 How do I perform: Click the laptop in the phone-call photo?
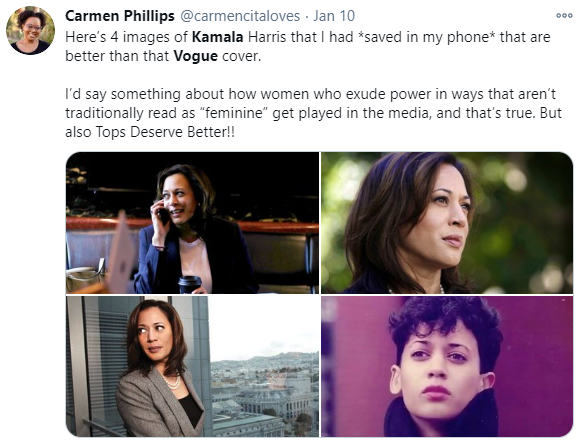tap(120, 254)
